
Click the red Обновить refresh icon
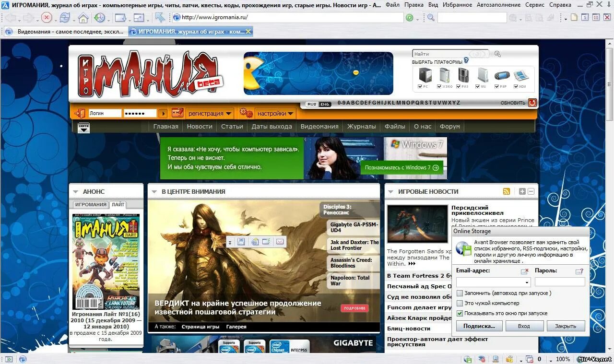click(532, 103)
